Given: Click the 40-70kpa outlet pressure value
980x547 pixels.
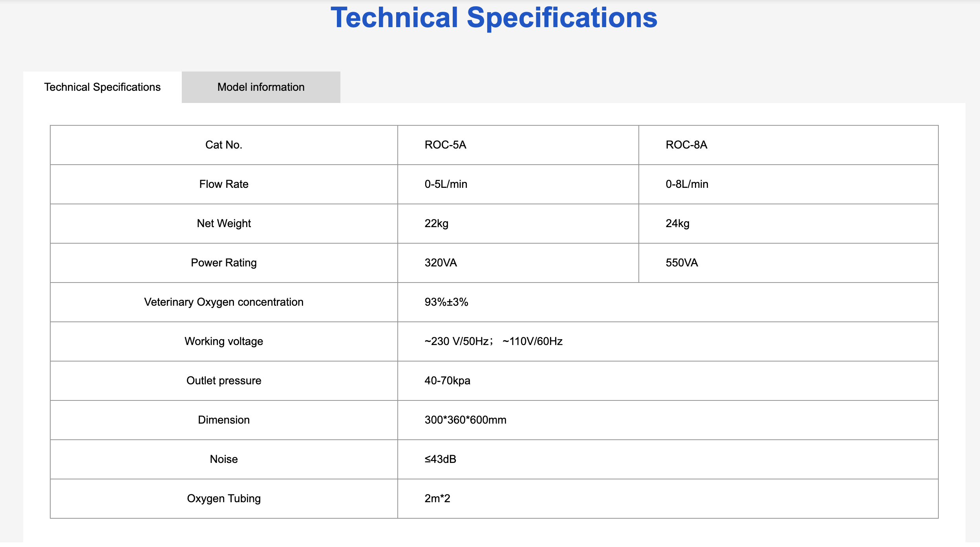Looking at the screenshot, I should point(447,380).
